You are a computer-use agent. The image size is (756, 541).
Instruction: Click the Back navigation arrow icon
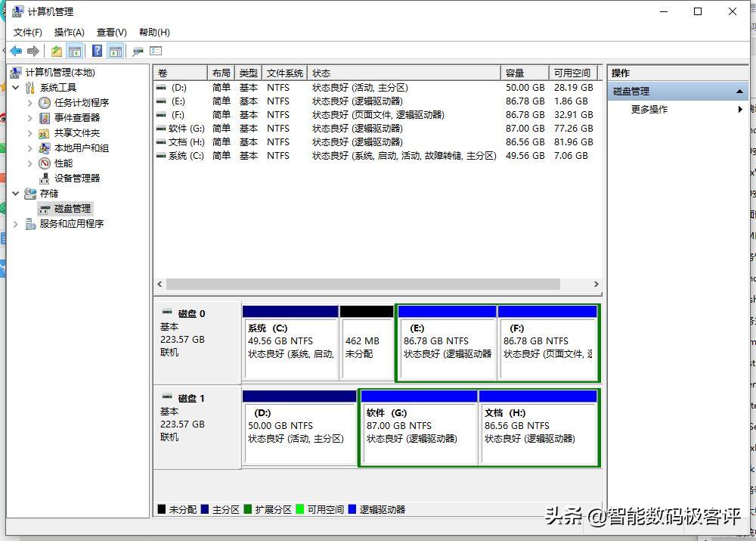[16, 51]
